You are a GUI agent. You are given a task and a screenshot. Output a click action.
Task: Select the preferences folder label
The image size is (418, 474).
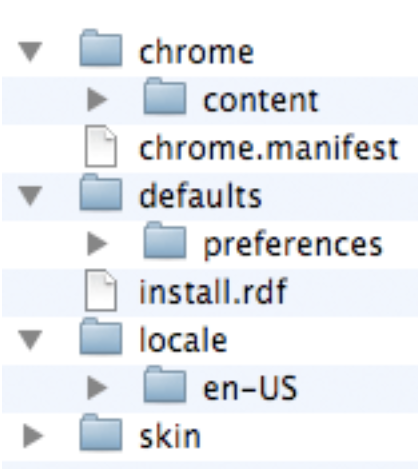pyautogui.click(x=293, y=246)
